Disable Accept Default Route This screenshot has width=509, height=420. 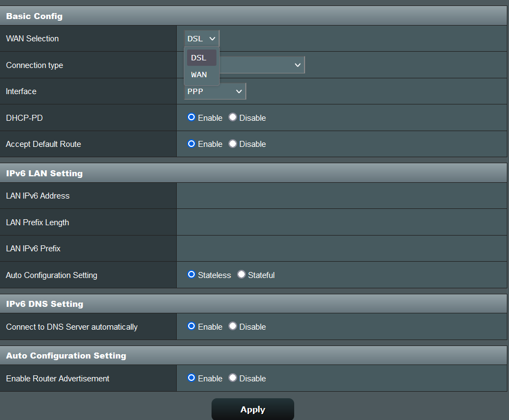(x=233, y=144)
